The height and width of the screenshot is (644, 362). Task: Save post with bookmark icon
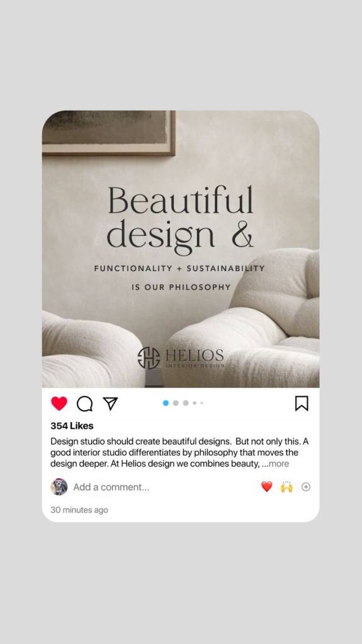pyautogui.click(x=302, y=403)
